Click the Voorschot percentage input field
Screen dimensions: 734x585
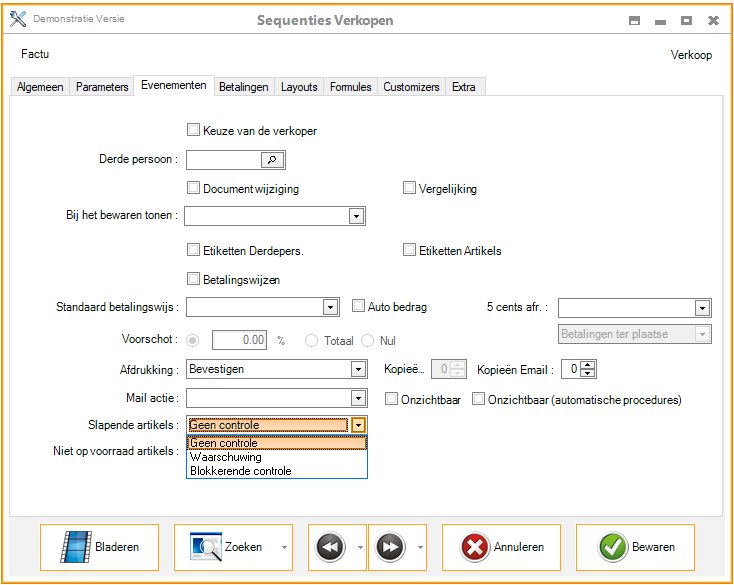pyautogui.click(x=240, y=341)
